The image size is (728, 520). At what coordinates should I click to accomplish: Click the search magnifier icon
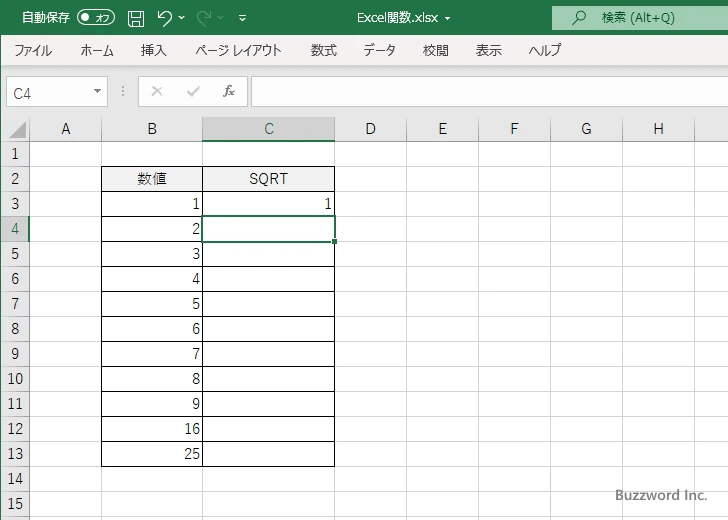[x=578, y=18]
